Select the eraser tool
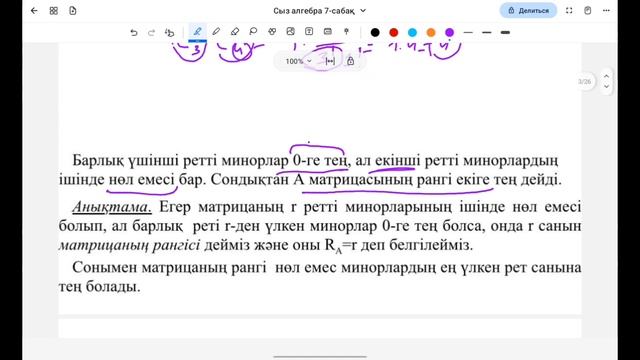Image resolution: width=640 pixels, height=360 pixels. (235, 31)
